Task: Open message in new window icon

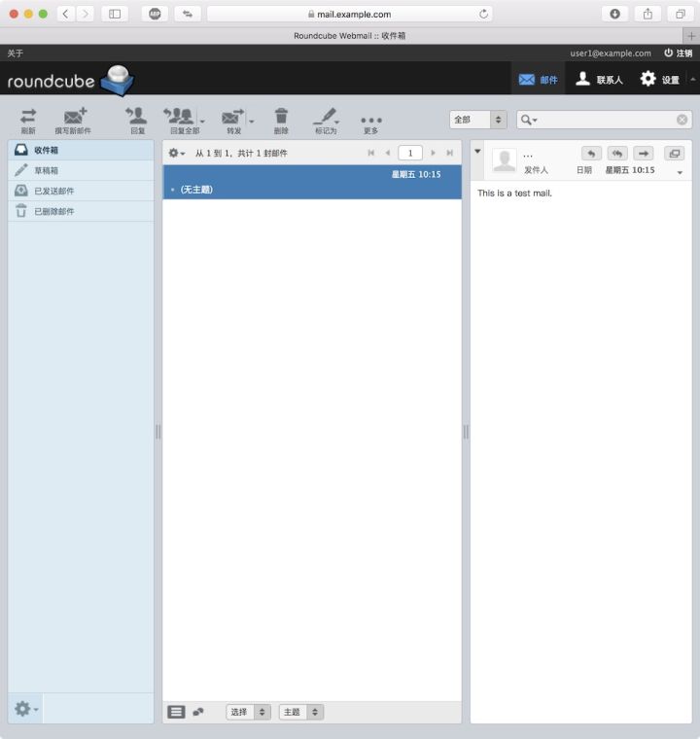Action: click(674, 154)
